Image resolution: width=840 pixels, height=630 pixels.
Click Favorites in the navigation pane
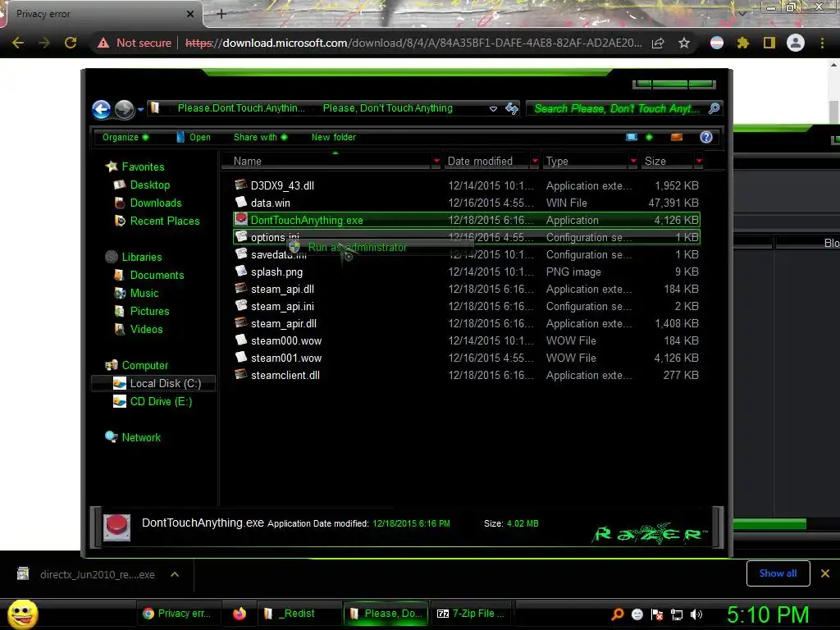point(143,167)
